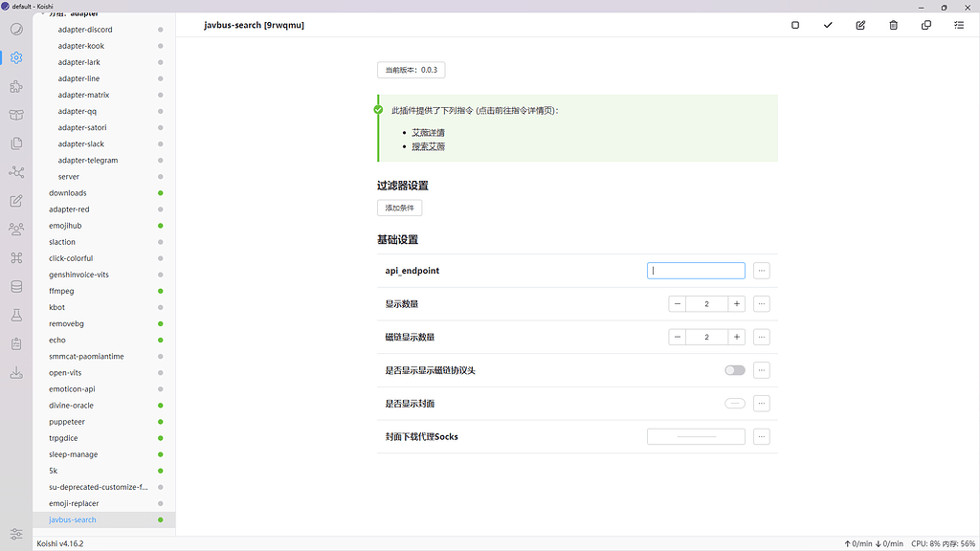Open ellipsis options for 封面下载代理Socks
980x551 pixels.
761,436
